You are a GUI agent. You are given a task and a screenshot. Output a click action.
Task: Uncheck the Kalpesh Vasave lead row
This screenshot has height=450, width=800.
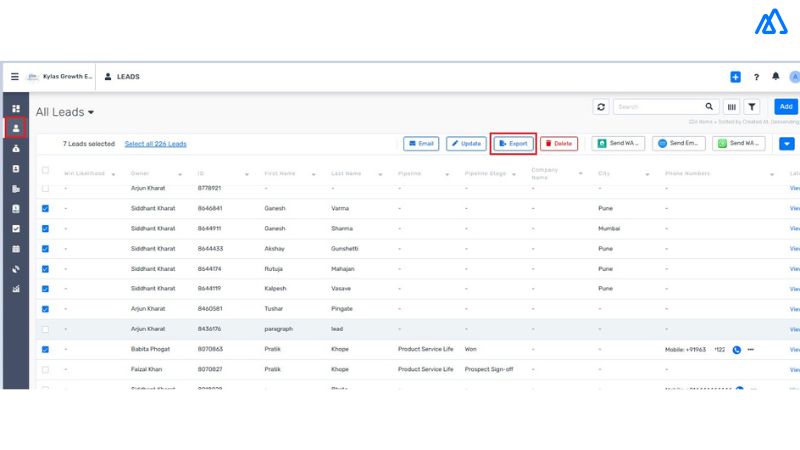pyautogui.click(x=45, y=289)
